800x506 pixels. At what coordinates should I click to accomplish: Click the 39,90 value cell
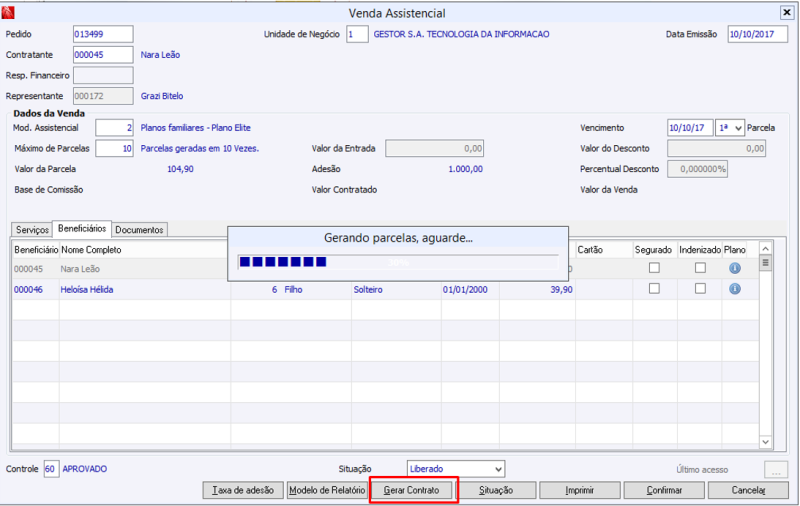(561, 290)
